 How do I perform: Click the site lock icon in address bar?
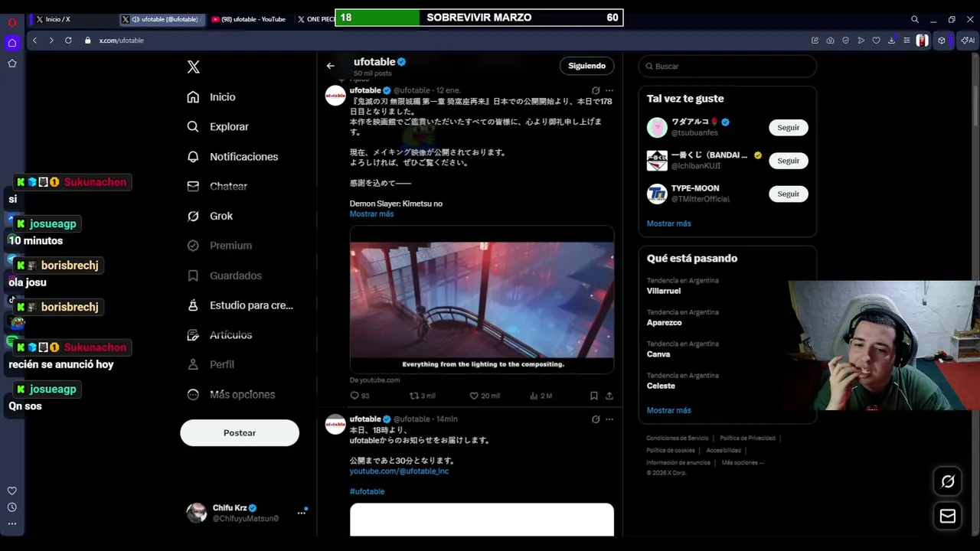pyautogui.click(x=88, y=41)
